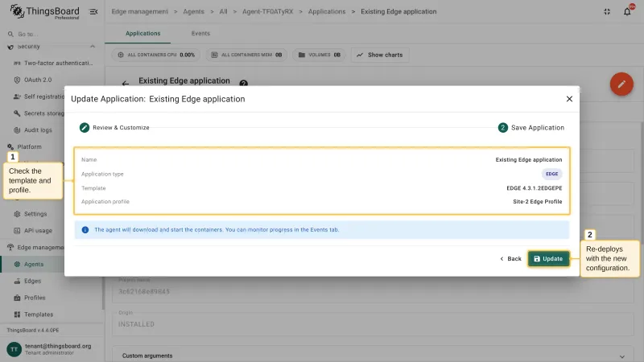The height and width of the screenshot is (362, 644).
Task: Switch to the Events tab
Action: click(200, 33)
